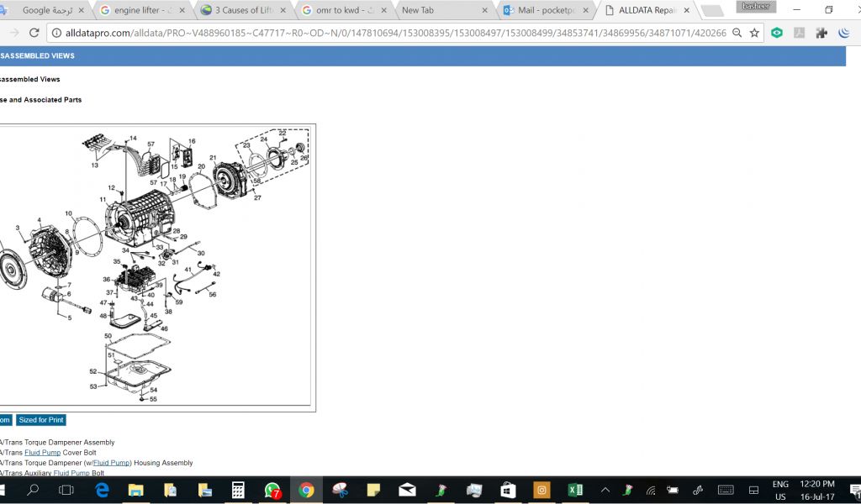
Task: Show hidden system tray icons
Action: click(605, 490)
